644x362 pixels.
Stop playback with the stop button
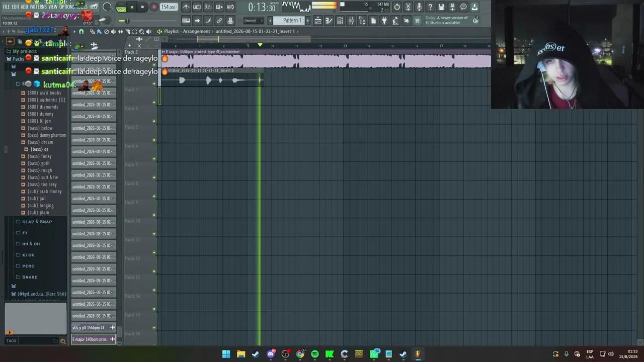(142, 7)
